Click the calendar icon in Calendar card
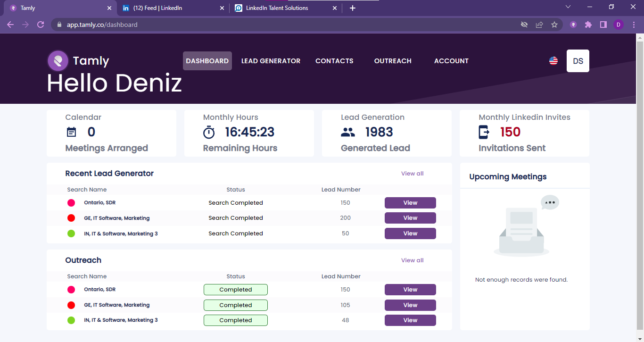The height and width of the screenshot is (342, 644). (71, 132)
